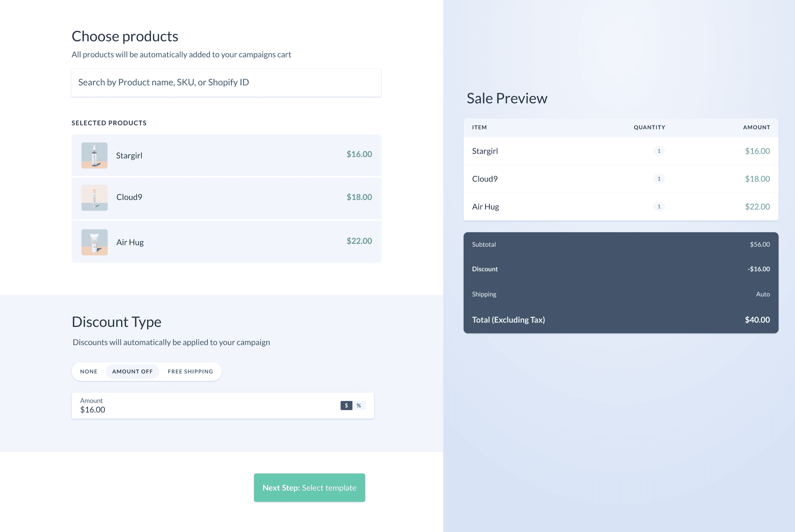Select Air Hug row in selected products
795x532 pixels.
pos(227,242)
